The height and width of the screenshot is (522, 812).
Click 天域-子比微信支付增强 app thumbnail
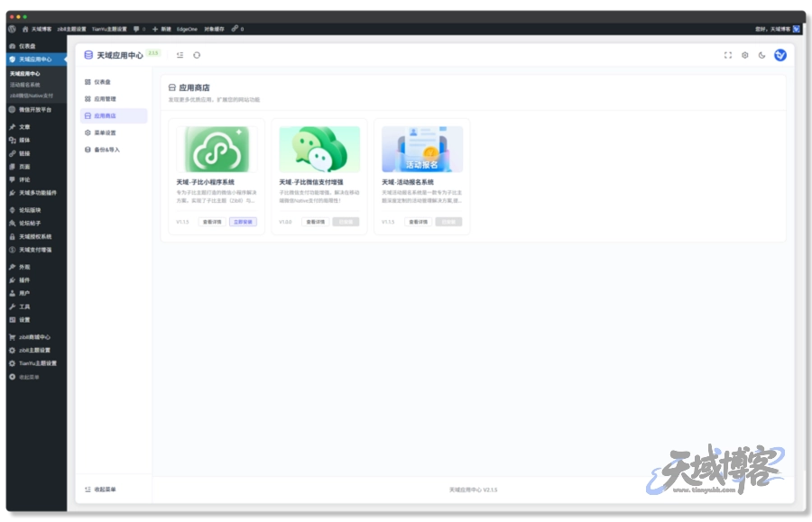coord(319,150)
